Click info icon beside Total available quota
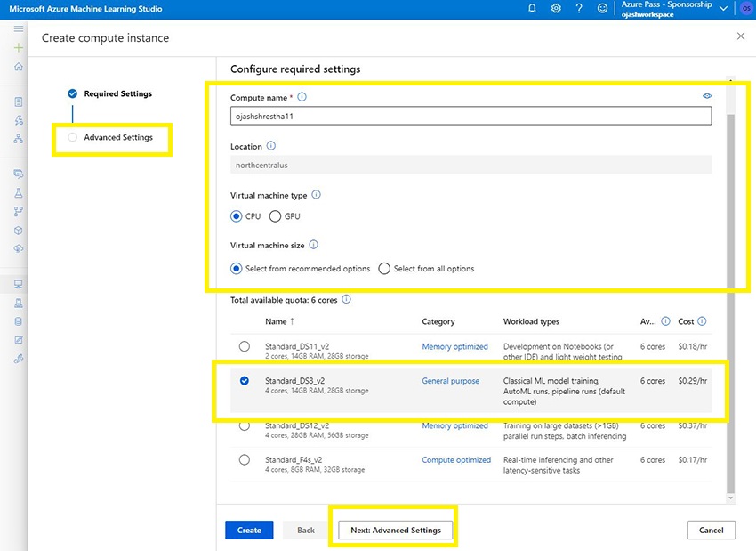The image size is (756, 551). (346, 300)
